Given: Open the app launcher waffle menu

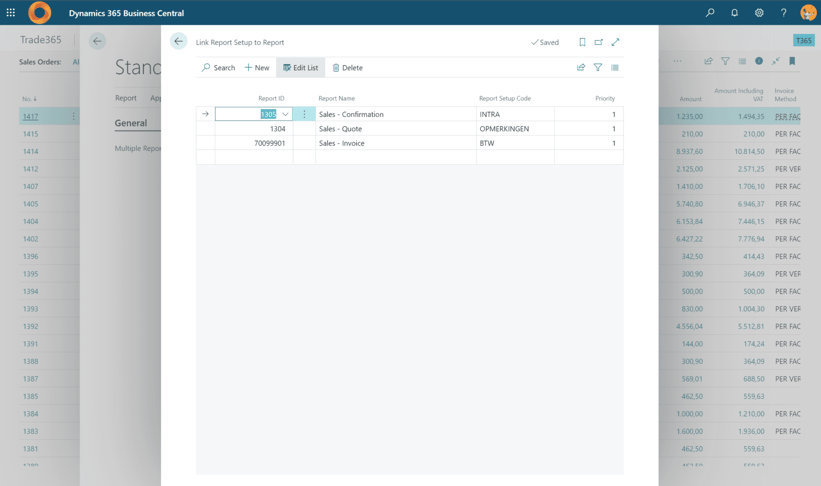Looking at the screenshot, I should coord(10,13).
